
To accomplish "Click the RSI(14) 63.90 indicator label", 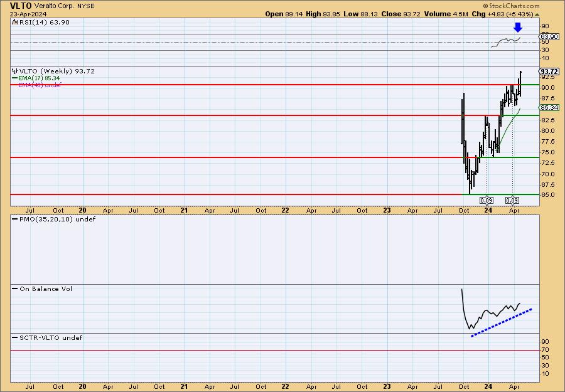I will tap(45, 23).
